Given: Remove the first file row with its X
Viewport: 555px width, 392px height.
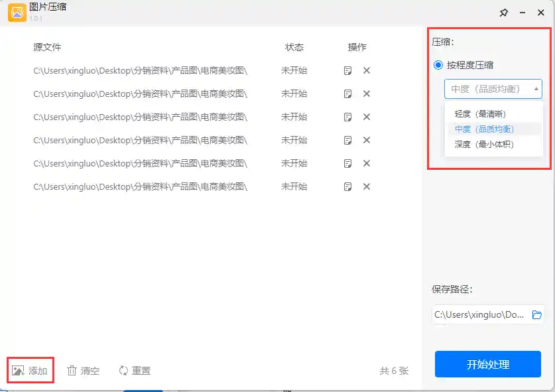Looking at the screenshot, I should point(366,70).
